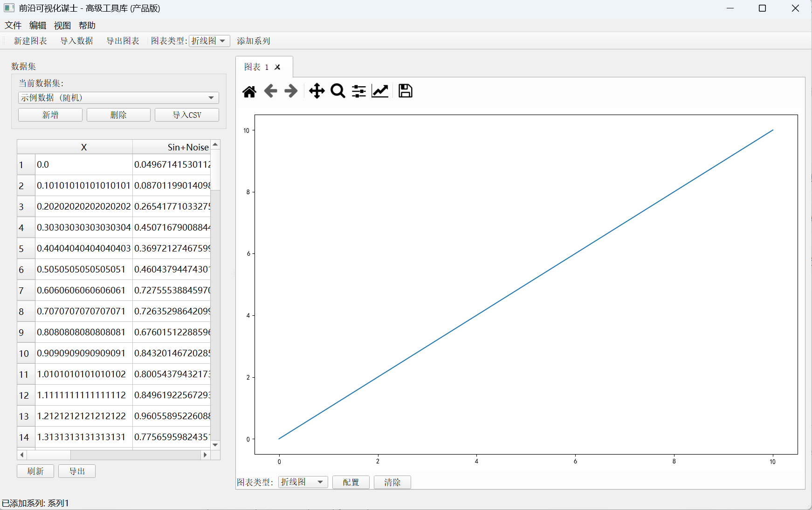Click cell 0.30303030303030304
812x510 pixels.
click(x=84, y=228)
